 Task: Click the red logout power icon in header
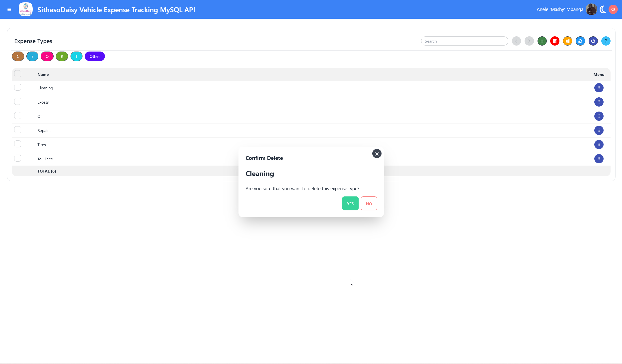613,9
